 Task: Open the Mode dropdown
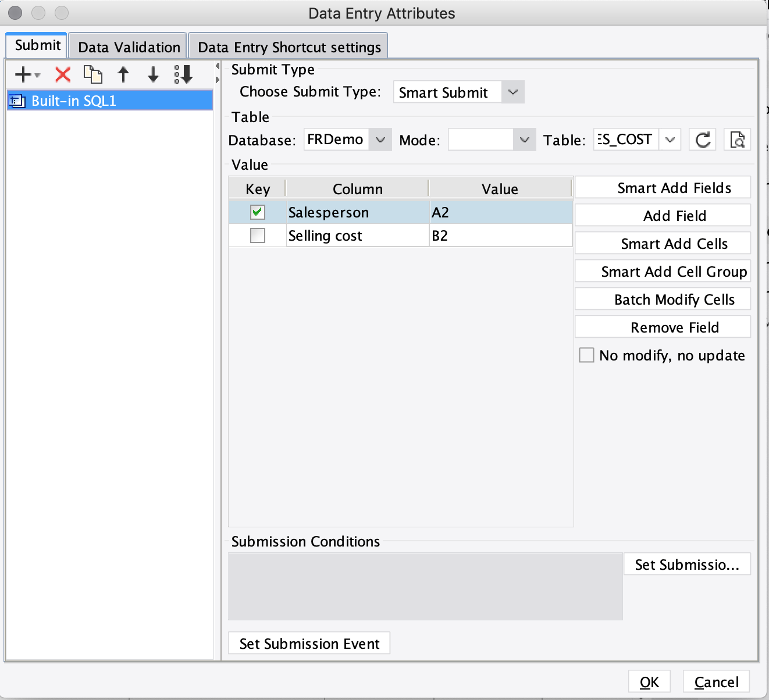click(492, 140)
